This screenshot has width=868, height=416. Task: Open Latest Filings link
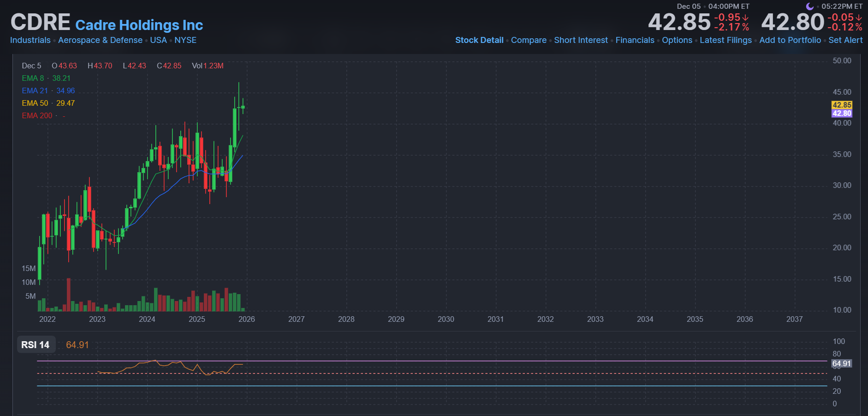[725, 40]
